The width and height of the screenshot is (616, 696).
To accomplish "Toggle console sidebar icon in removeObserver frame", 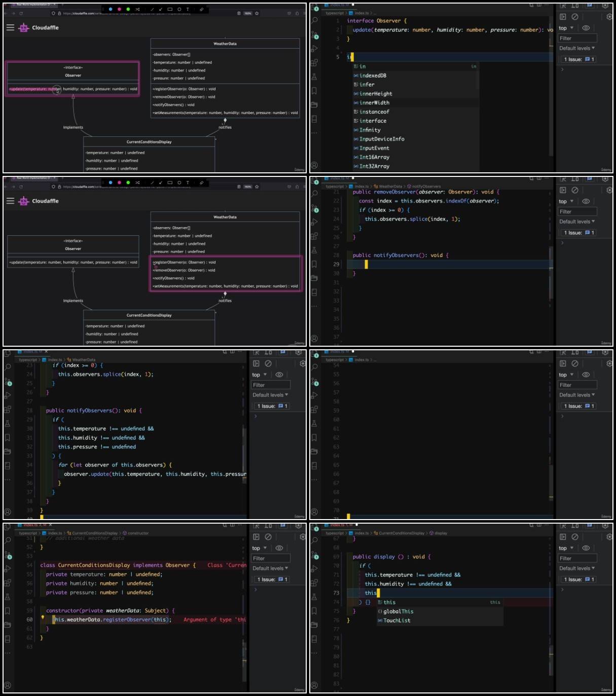I will pos(563,190).
